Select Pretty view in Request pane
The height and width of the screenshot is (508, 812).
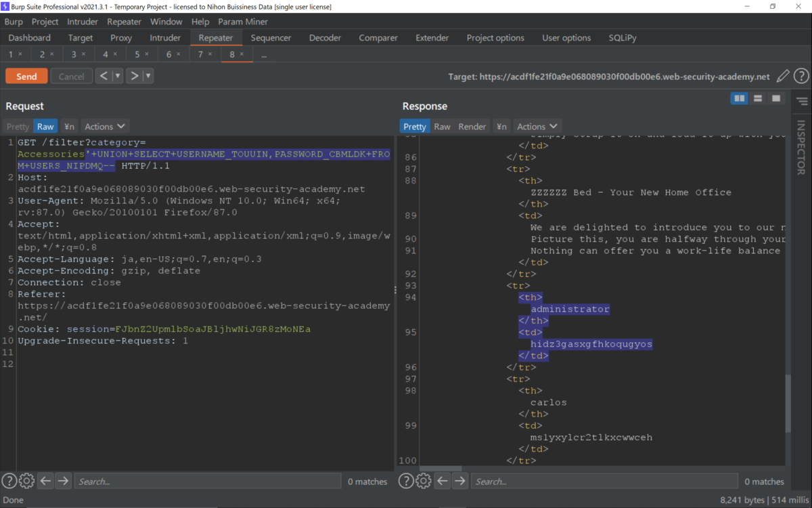[18, 126]
